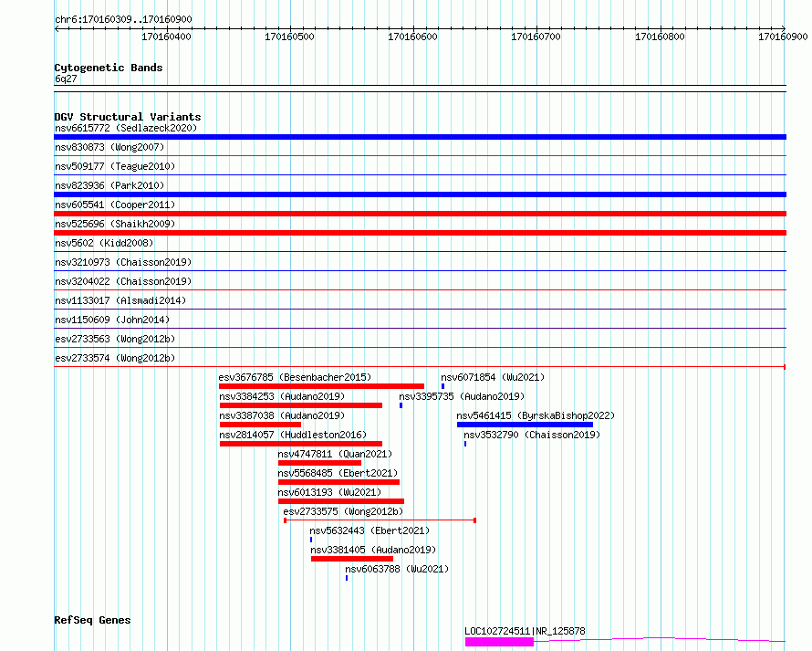Click nsv5602 (Kidd2008) label
The width and height of the screenshot is (812, 651).
(104, 243)
